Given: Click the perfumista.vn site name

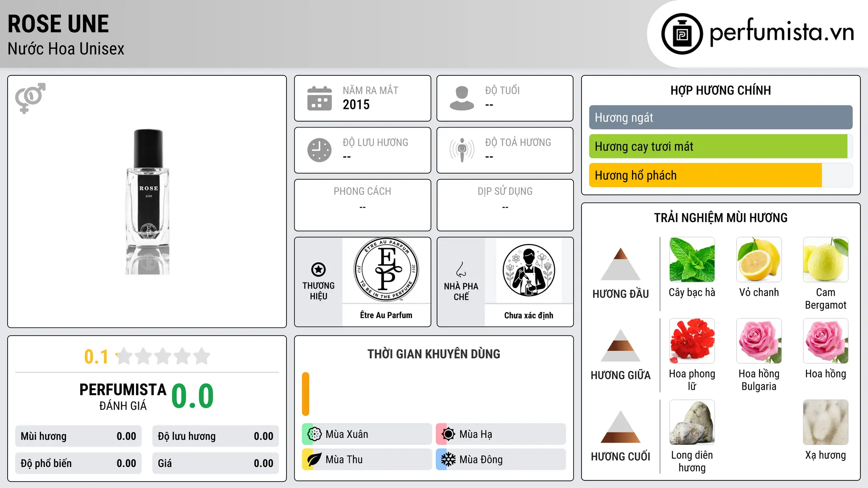Looking at the screenshot, I should point(782,33).
